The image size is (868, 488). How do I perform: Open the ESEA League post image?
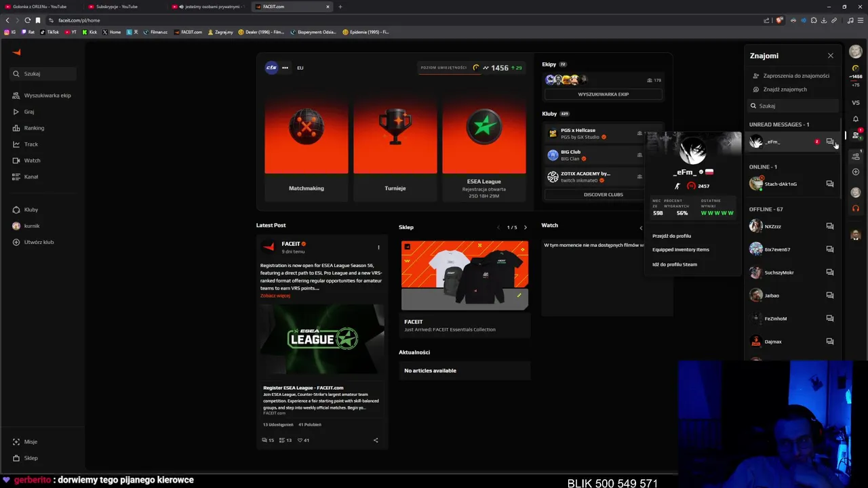(x=322, y=339)
